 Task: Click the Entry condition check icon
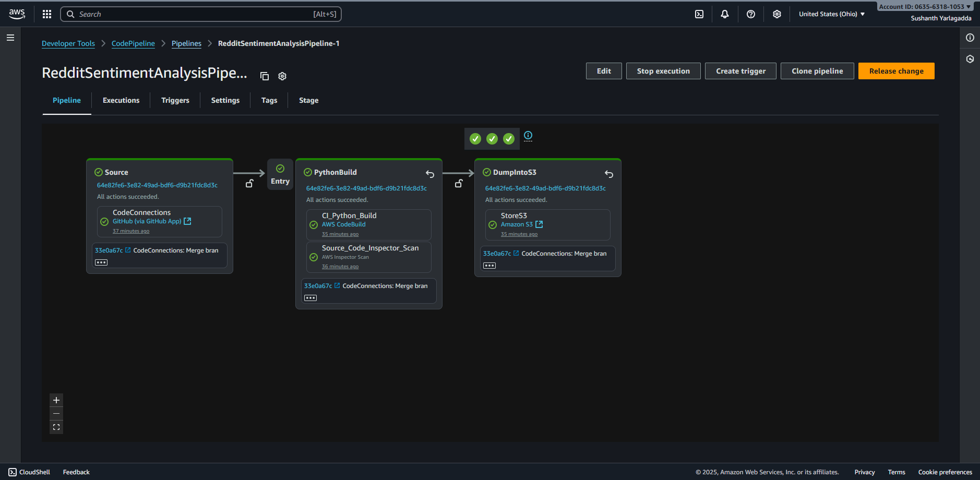click(280, 169)
